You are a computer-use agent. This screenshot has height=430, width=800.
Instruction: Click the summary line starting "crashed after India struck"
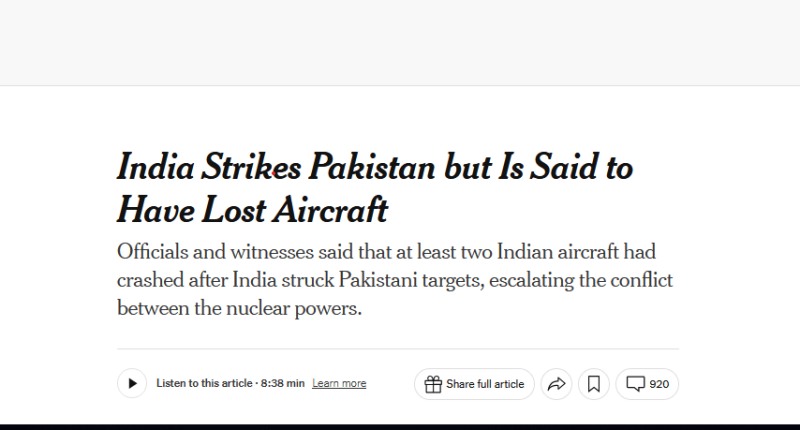point(396,280)
